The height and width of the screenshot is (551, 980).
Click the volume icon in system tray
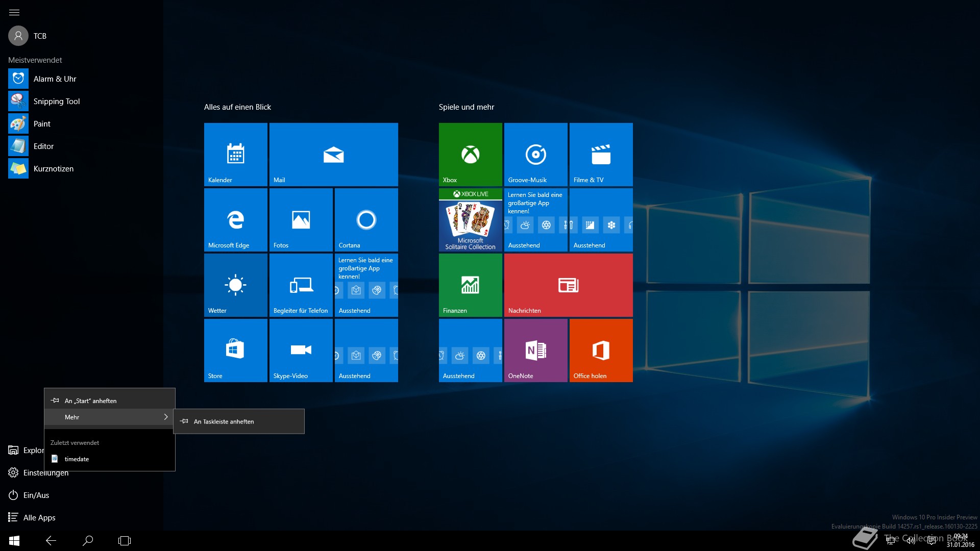pos(911,541)
